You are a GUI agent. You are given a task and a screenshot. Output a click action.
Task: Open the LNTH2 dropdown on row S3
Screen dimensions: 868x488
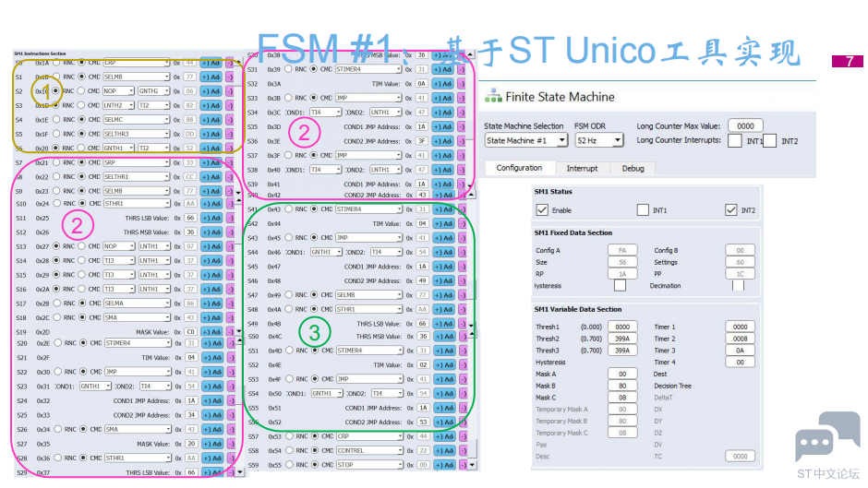[x=118, y=105]
